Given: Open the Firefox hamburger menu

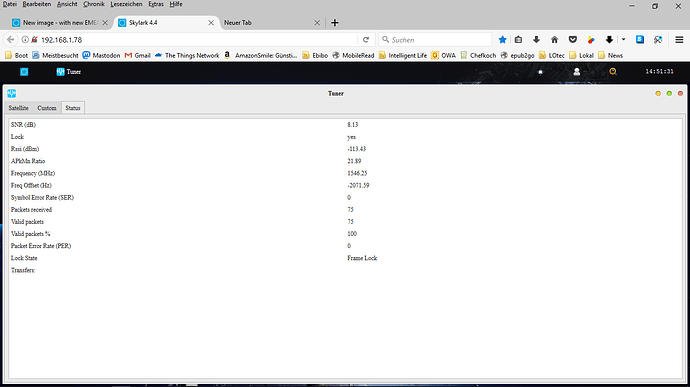Looking at the screenshot, I should (x=679, y=40).
